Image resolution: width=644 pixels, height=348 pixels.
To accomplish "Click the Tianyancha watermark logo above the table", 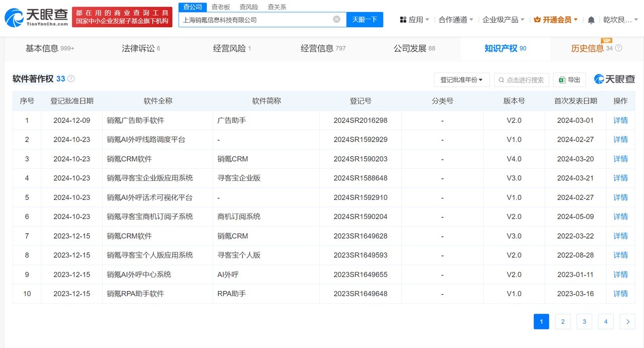I will pyautogui.click(x=614, y=79).
